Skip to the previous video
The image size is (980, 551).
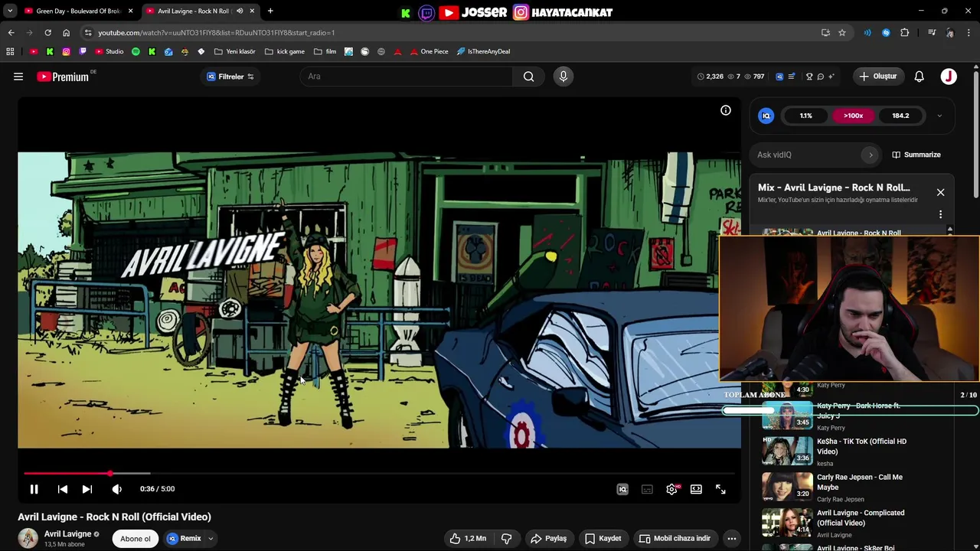(63, 489)
